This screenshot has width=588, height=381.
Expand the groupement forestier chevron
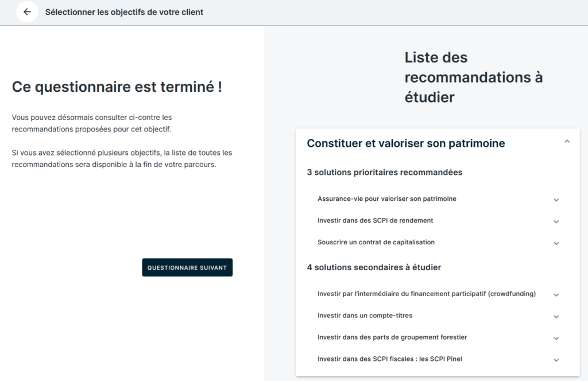pos(556,338)
